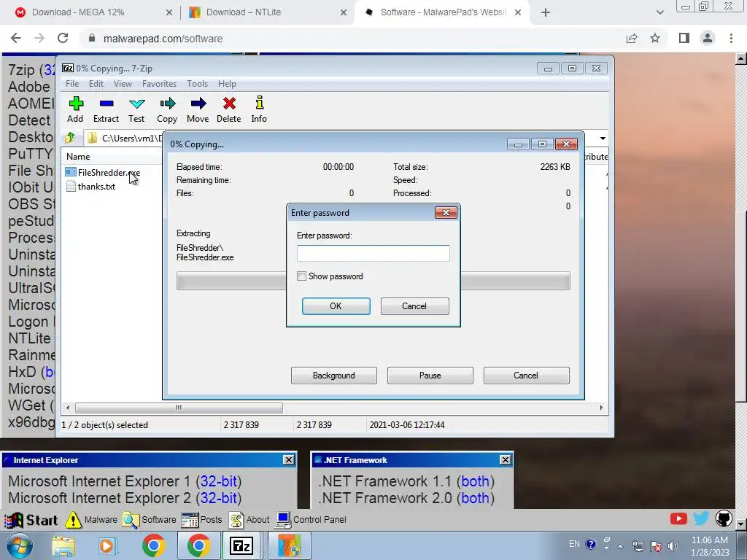
Task: Click the taskbar clock showing 11:06 AM
Action: click(x=710, y=546)
